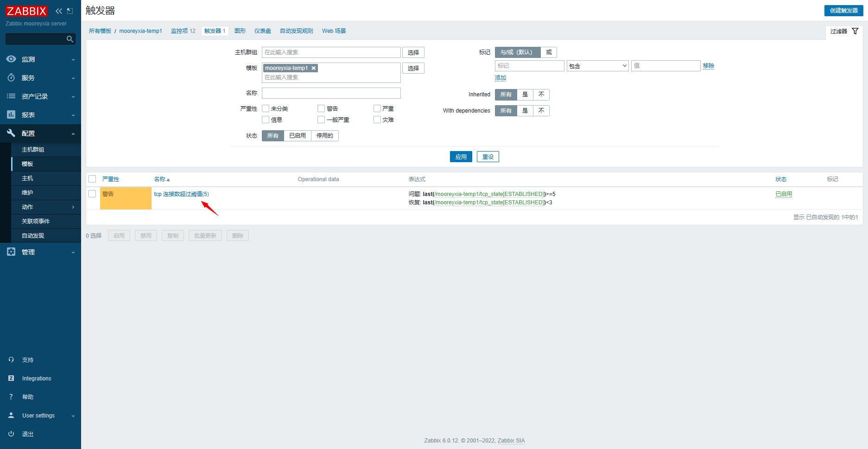Select 停用的 status filter option
Screen dimensions: 868x449
click(x=325, y=136)
